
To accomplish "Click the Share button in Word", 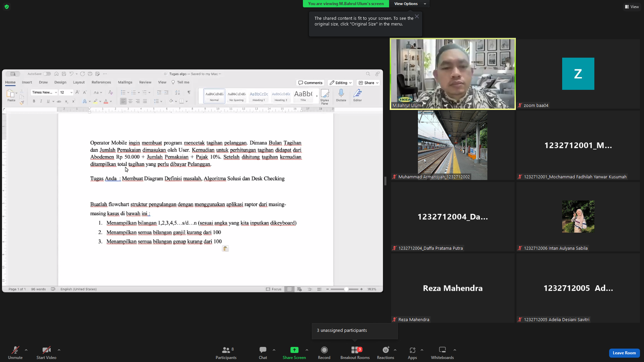I will click(369, 83).
